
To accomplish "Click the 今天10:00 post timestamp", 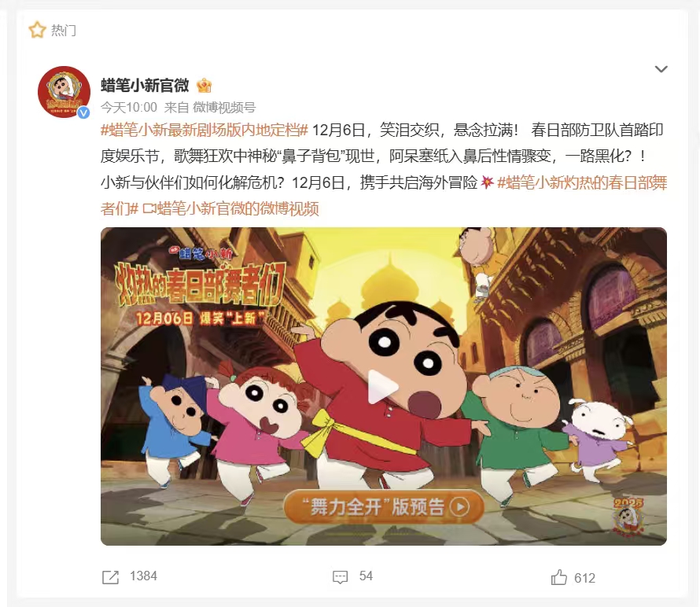I will point(129,107).
